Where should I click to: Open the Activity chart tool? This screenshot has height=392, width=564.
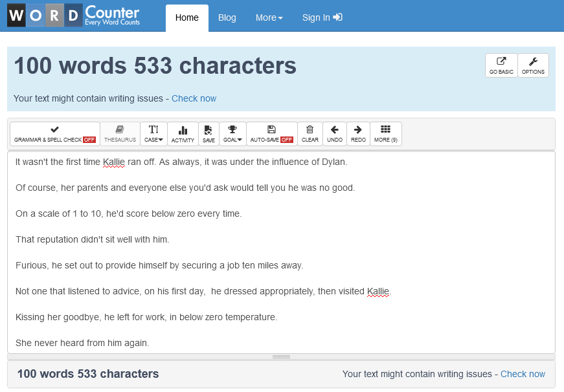pyautogui.click(x=183, y=134)
